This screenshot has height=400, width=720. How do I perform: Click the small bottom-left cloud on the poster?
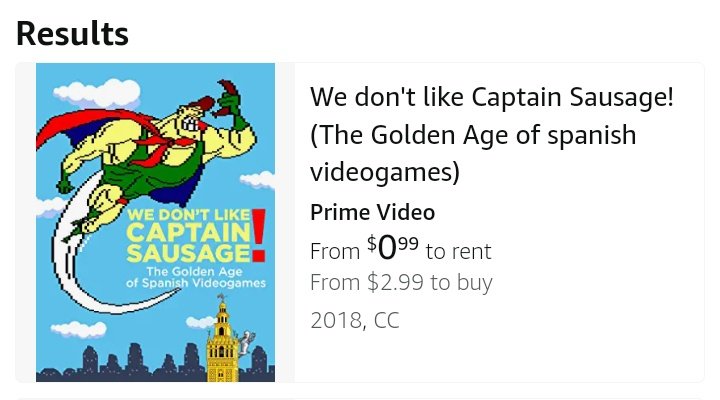[x=79, y=329]
